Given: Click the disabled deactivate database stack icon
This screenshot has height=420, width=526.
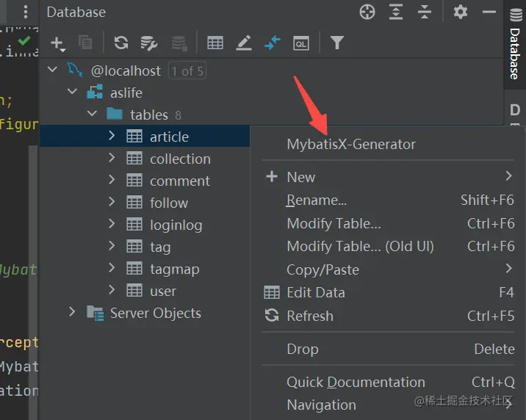Looking at the screenshot, I should click(x=179, y=43).
